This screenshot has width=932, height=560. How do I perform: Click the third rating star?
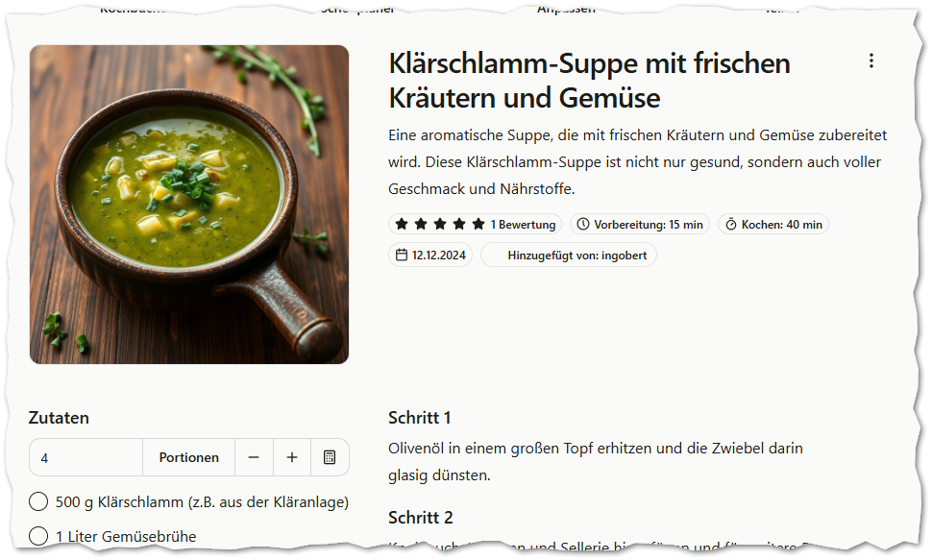tap(440, 224)
